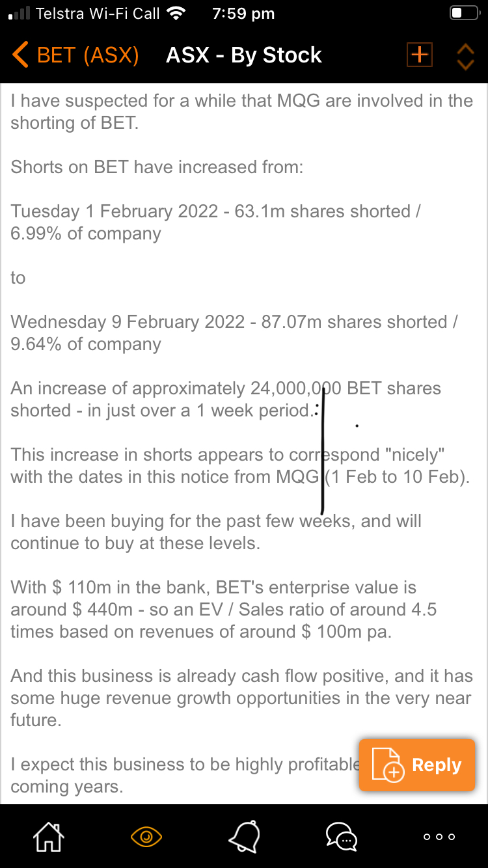The height and width of the screenshot is (868, 488).
Task: Tap the paragraph starting With $ 110m
Action: [x=223, y=610]
